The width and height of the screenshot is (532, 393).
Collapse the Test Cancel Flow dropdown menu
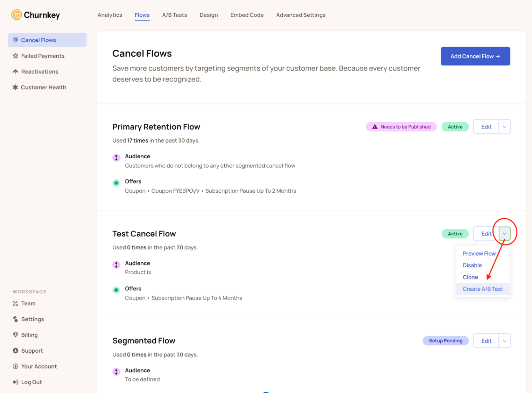click(x=504, y=233)
